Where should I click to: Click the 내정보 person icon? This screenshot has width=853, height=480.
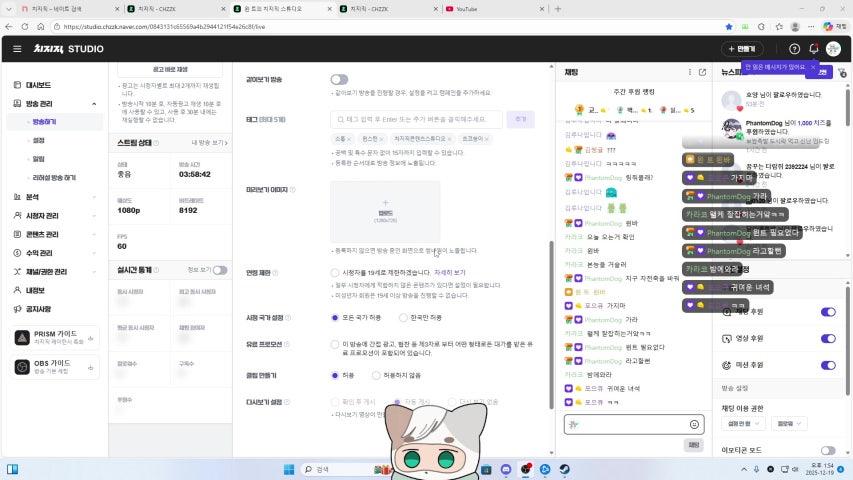[17, 290]
